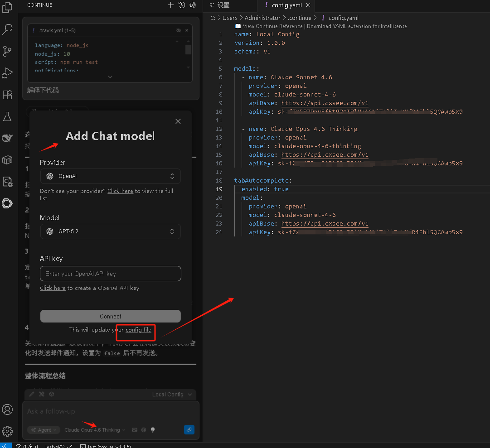Click 'Download YAML extension for Intellisense' link
Viewport: 490px width, 448px height.
pos(357,26)
